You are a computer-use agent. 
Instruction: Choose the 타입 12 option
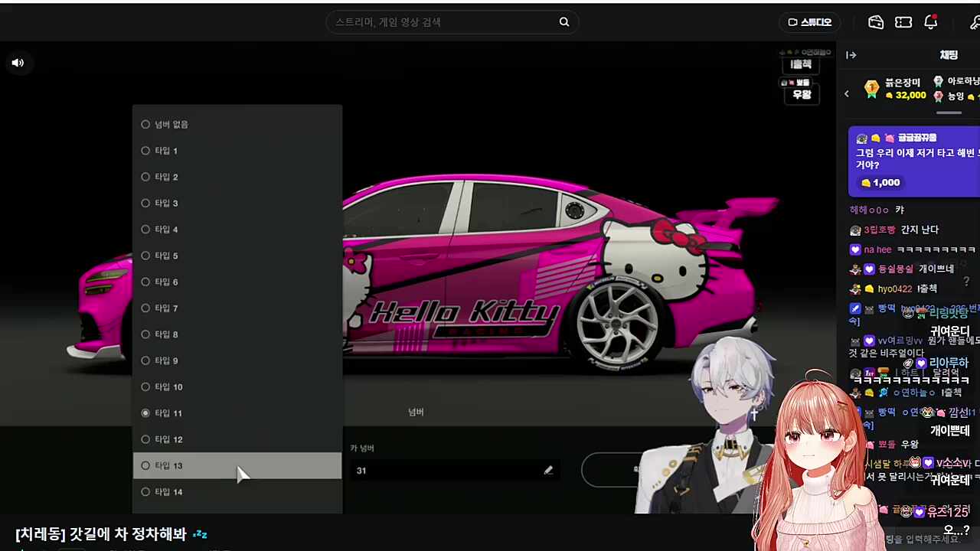(237, 439)
